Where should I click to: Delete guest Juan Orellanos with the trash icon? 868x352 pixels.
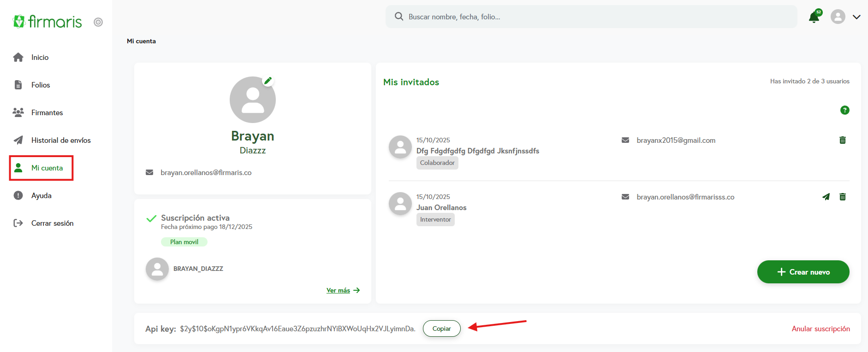[x=842, y=197]
